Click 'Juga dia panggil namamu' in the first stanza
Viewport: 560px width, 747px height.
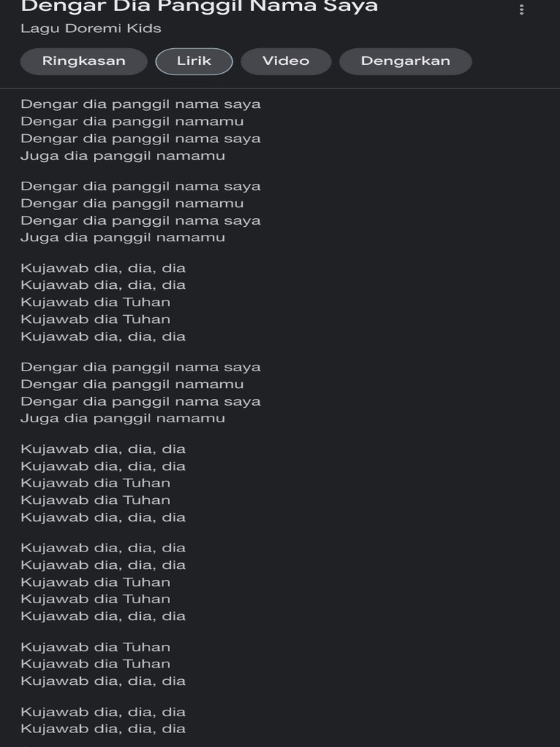click(x=122, y=155)
